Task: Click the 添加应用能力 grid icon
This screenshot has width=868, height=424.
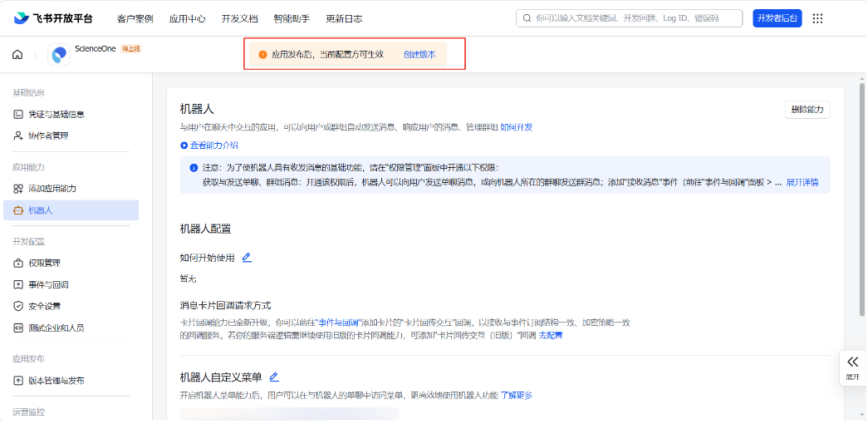Action: (18, 189)
